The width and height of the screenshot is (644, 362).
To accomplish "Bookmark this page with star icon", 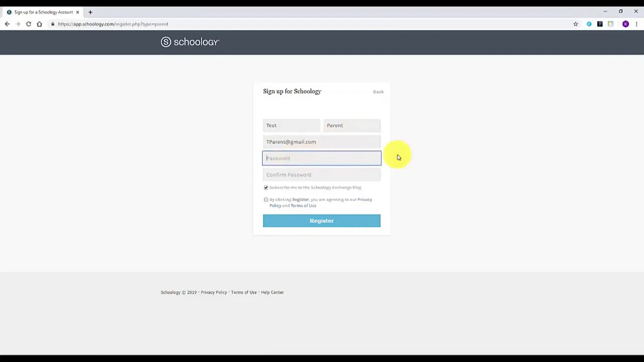I will [x=576, y=24].
